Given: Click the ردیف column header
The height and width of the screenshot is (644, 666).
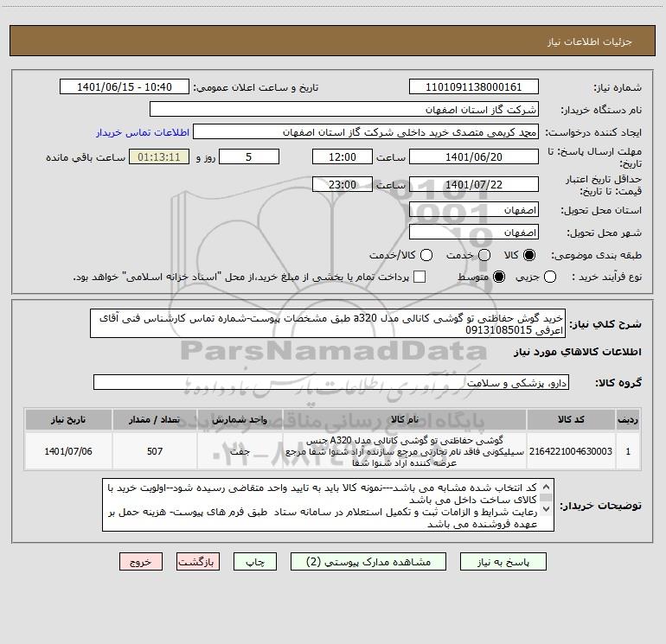Looking at the screenshot, I should pyautogui.click(x=628, y=419).
